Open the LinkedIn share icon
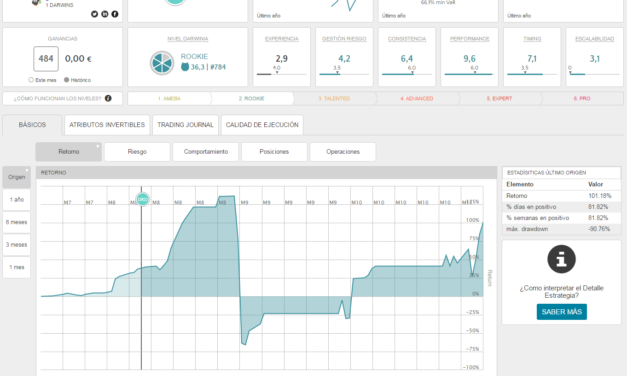 tap(105, 14)
